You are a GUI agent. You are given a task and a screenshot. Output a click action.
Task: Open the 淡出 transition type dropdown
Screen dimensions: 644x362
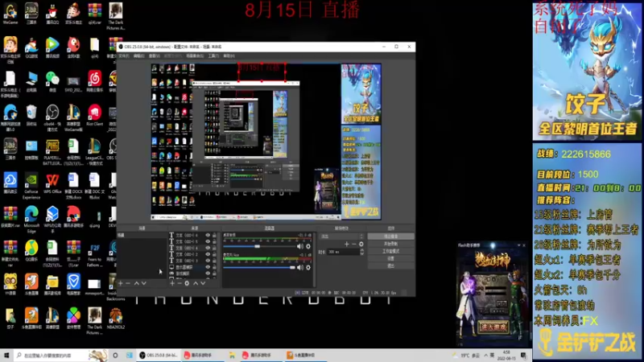[x=341, y=237]
